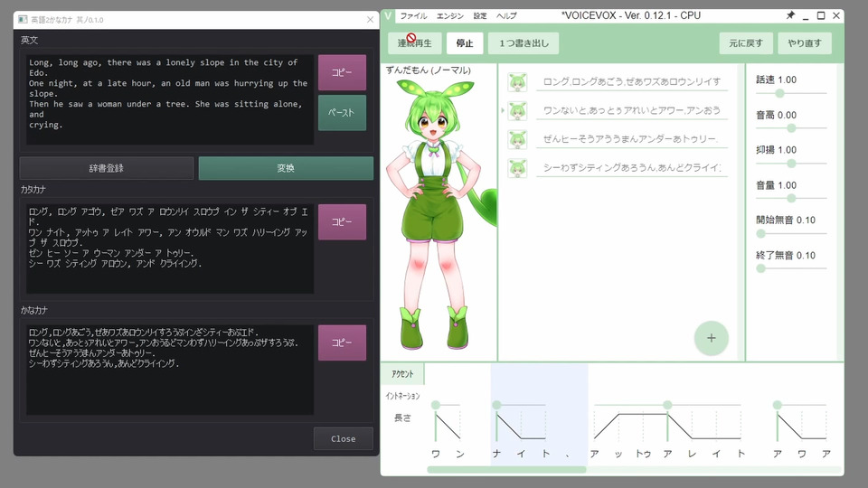This screenshot has height=488, width=868.
Task: Open the エンジン menu
Action: (x=450, y=16)
